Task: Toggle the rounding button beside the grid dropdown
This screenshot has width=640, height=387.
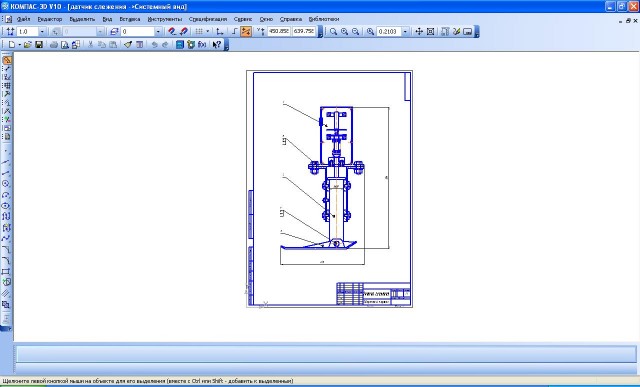Action: [234, 31]
